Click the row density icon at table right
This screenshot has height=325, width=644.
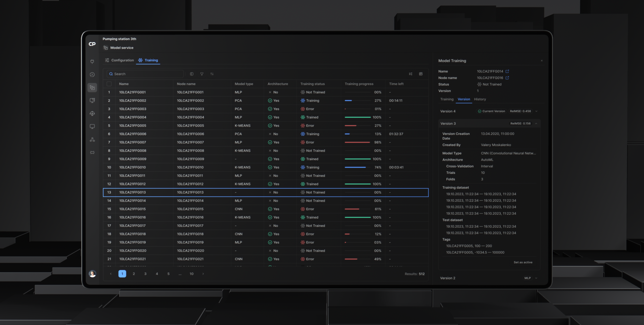[411, 74]
